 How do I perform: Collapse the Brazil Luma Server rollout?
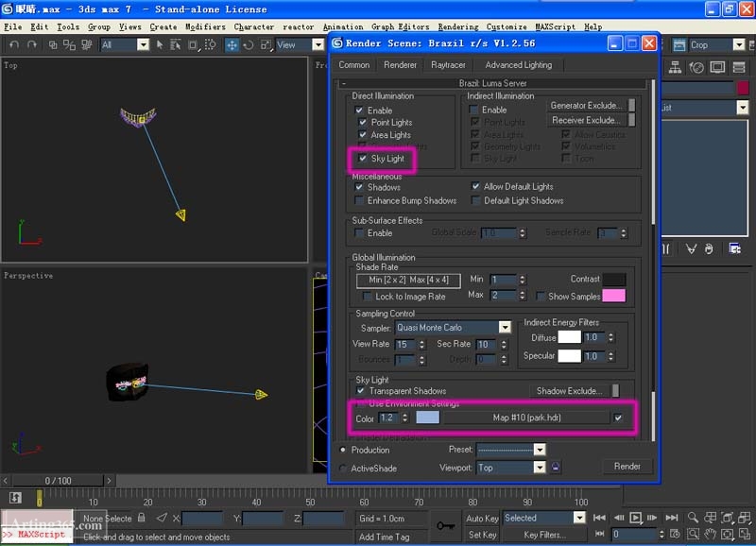tap(492, 83)
